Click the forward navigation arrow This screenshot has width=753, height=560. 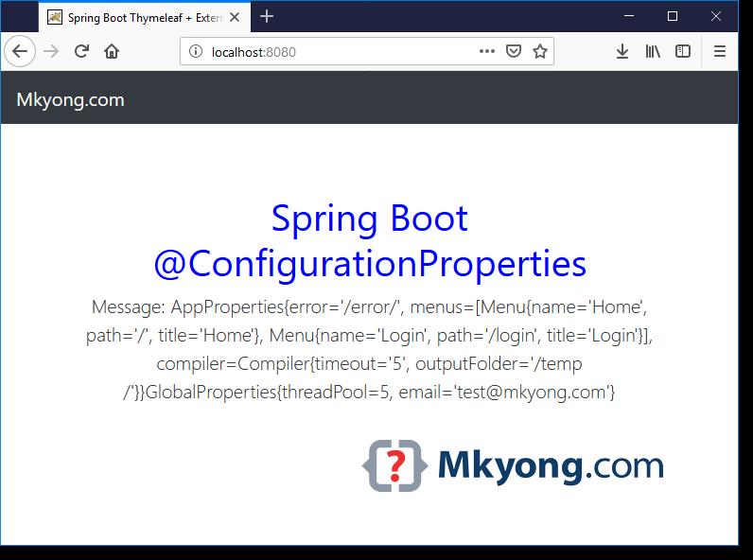coord(51,52)
